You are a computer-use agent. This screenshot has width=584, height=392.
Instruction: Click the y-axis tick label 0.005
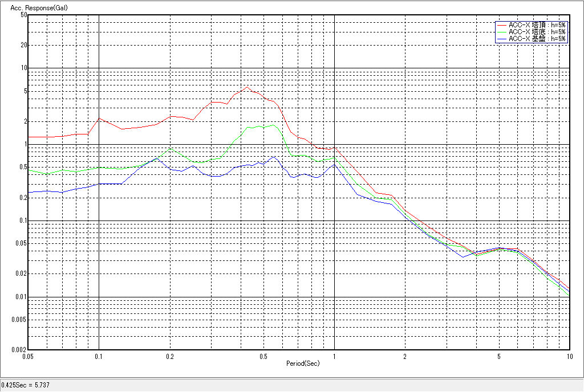coord(19,320)
